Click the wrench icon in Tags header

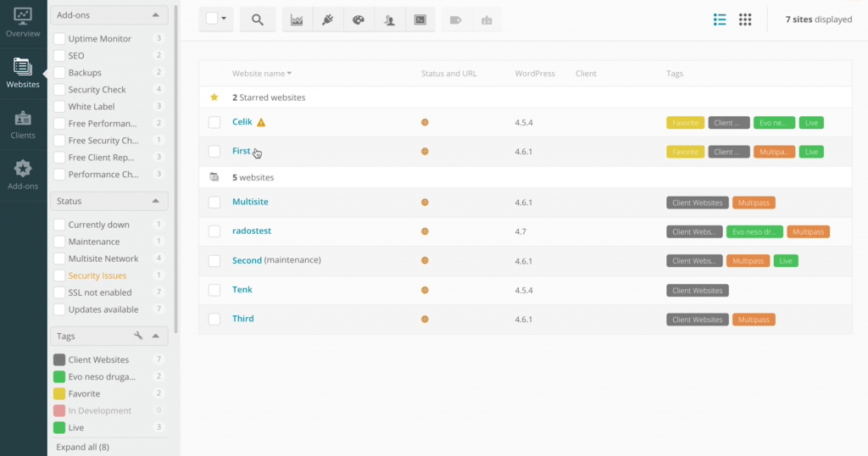pyautogui.click(x=139, y=336)
